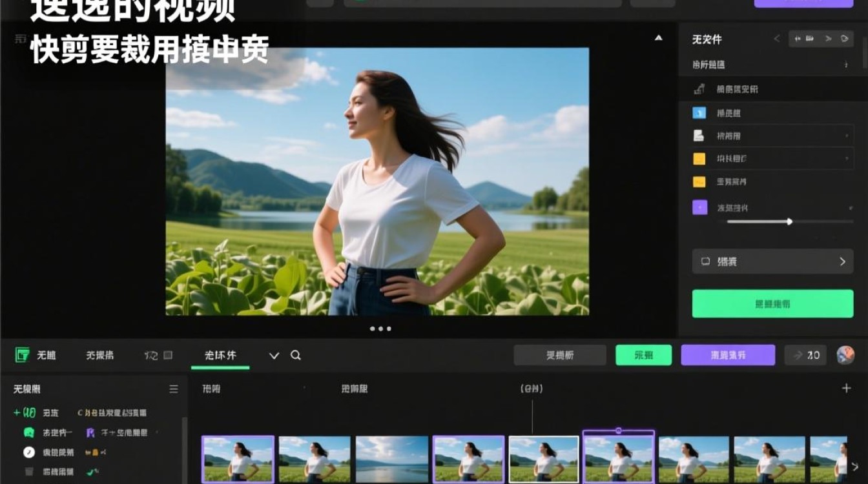The height and width of the screenshot is (484, 868).
Task: Select the green chat bubble icon in left sidebar
Action: tap(29, 431)
